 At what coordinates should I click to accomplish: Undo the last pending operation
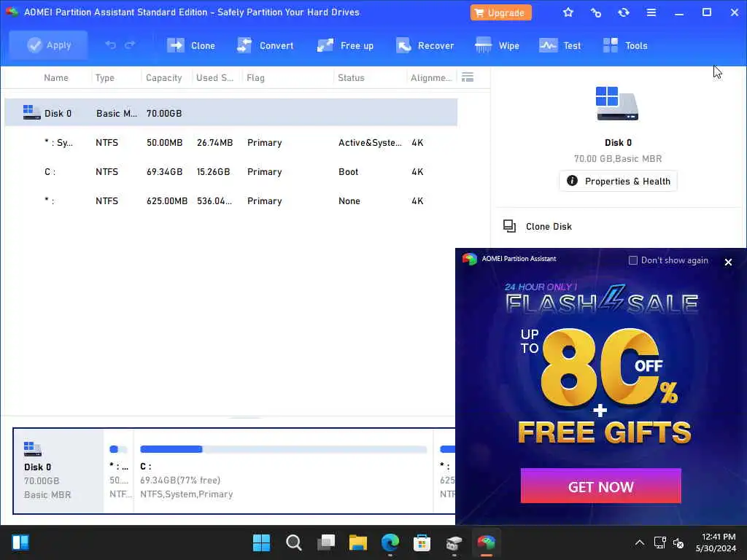pyautogui.click(x=111, y=45)
